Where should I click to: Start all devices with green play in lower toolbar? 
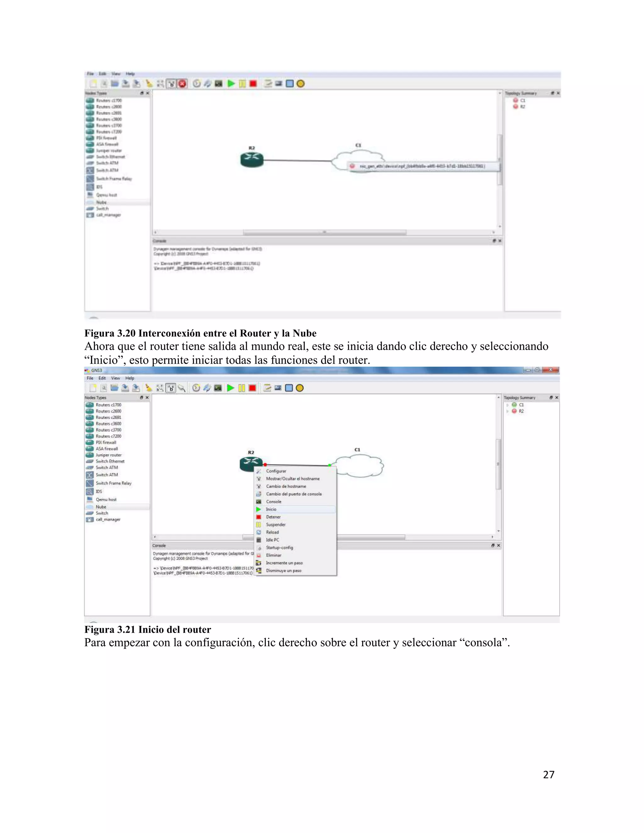230,388
